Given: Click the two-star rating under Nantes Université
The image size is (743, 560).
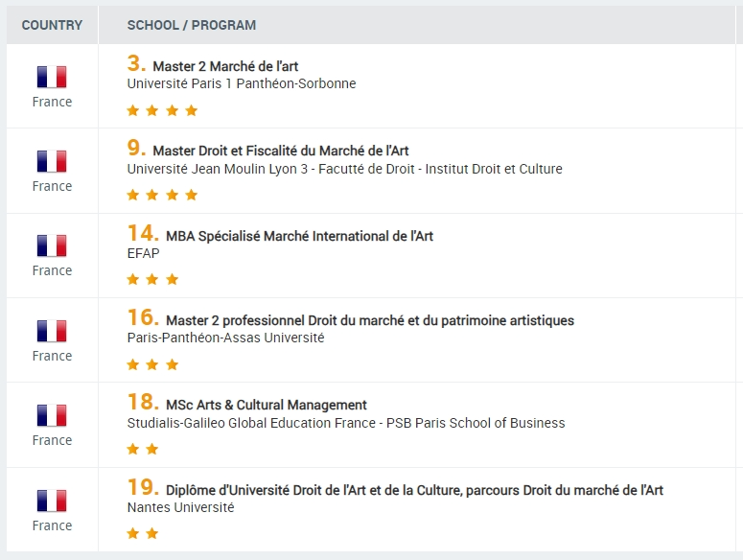Looking at the screenshot, I should click(143, 533).
